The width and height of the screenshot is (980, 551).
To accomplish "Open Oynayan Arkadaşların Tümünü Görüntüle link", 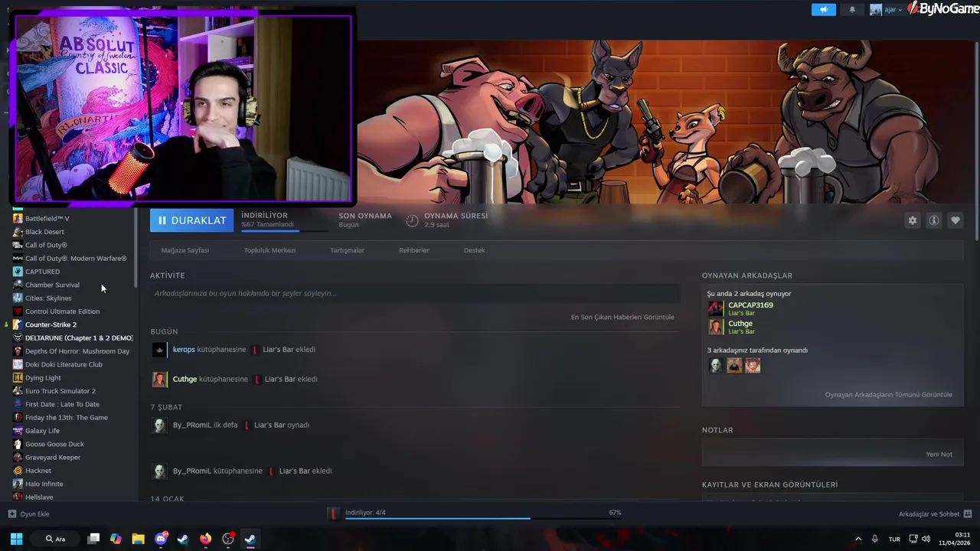I will coord(888,395).
